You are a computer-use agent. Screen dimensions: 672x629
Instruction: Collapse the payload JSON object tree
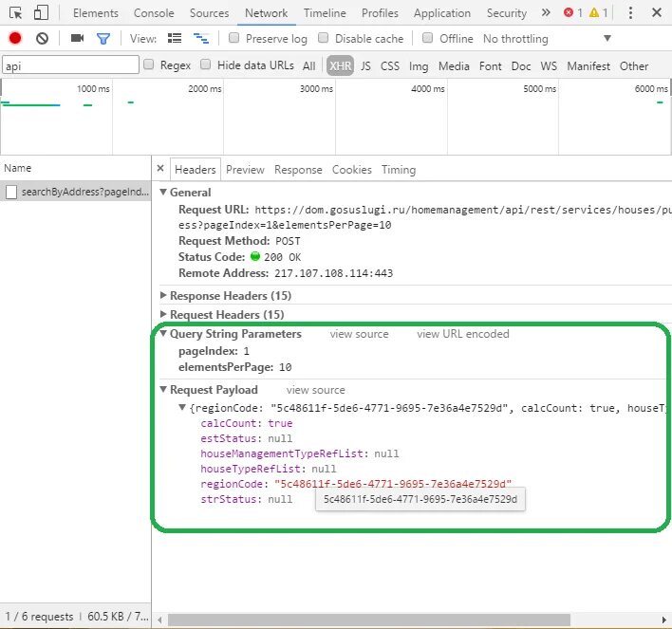click(x=182, y=408)
